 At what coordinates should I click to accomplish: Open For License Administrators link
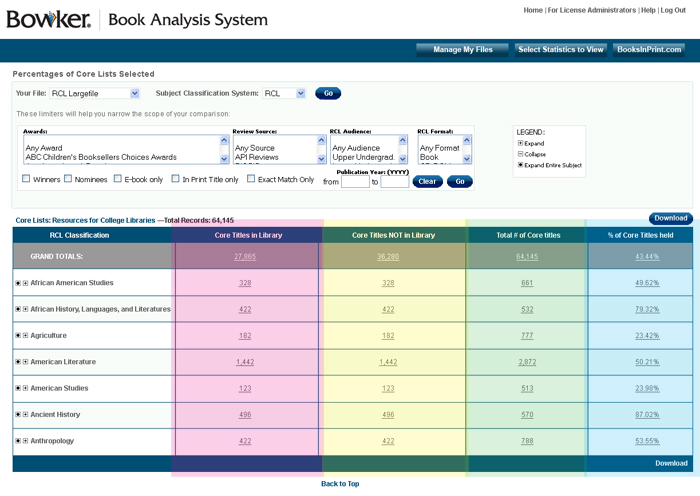click(592, 10)
